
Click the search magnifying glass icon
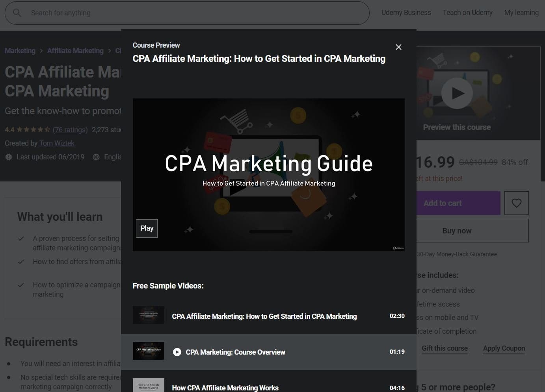[x=17, y=13]
